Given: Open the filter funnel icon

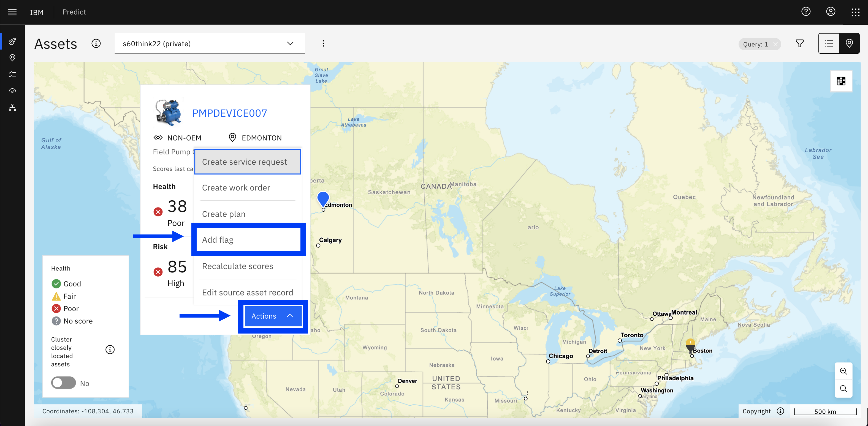Looking at the screenshot, I should coord(800,43).
